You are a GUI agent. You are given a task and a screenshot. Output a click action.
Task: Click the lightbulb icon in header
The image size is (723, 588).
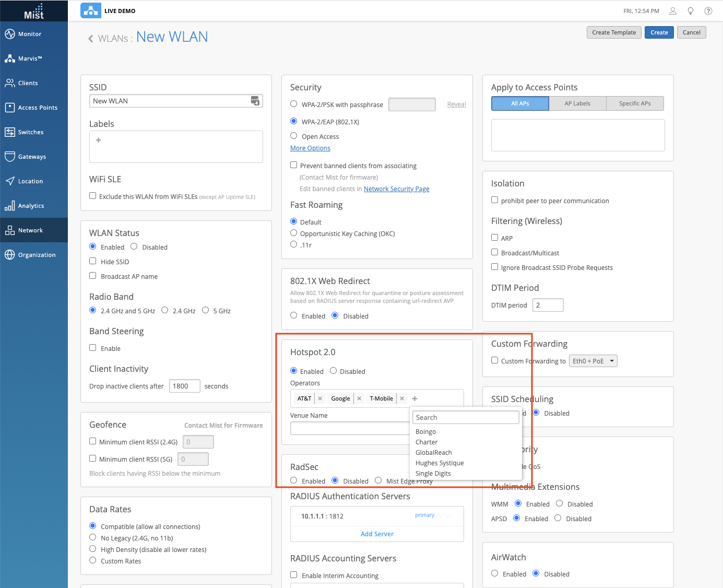691,11
